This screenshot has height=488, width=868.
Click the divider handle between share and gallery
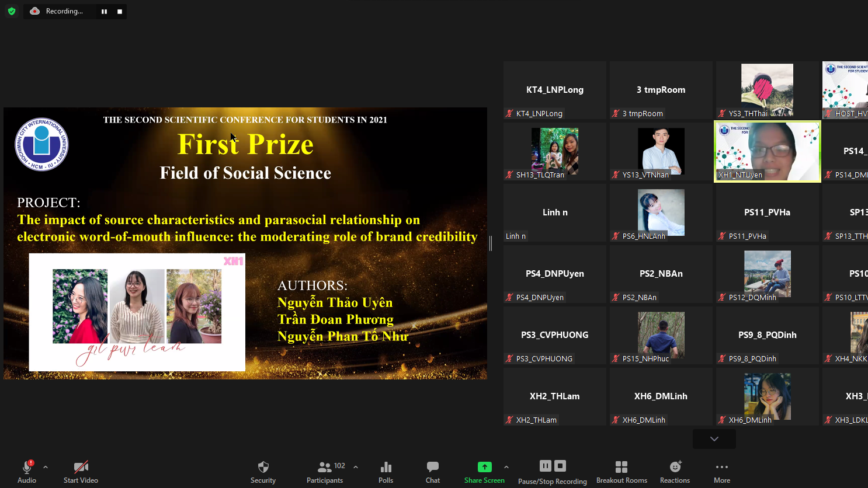[491, 243]
